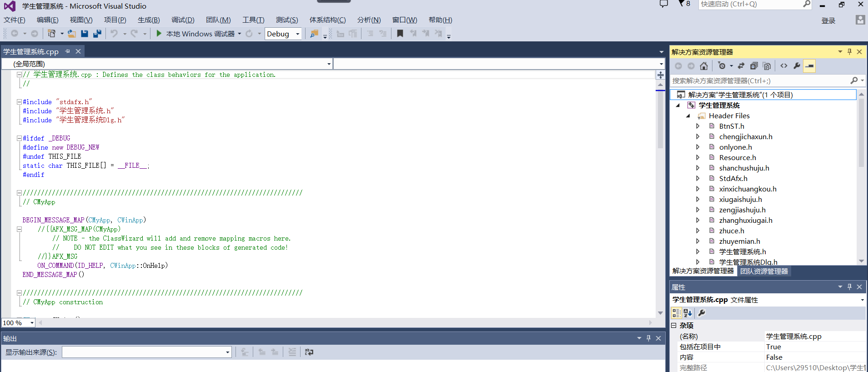The width and height of the screenshot is (868, 372).
Task: Open the 调试(D) menu
Action: coord(183,20)
